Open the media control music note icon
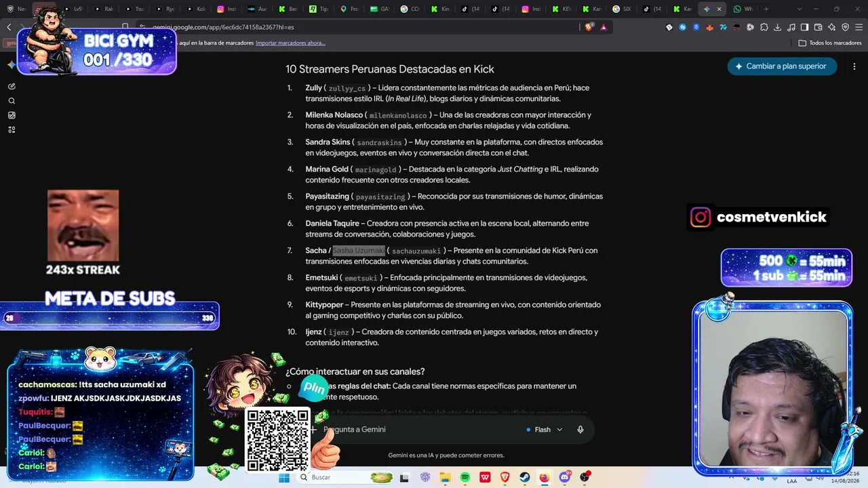Screen dimensions: 868x488 (791, 27)
